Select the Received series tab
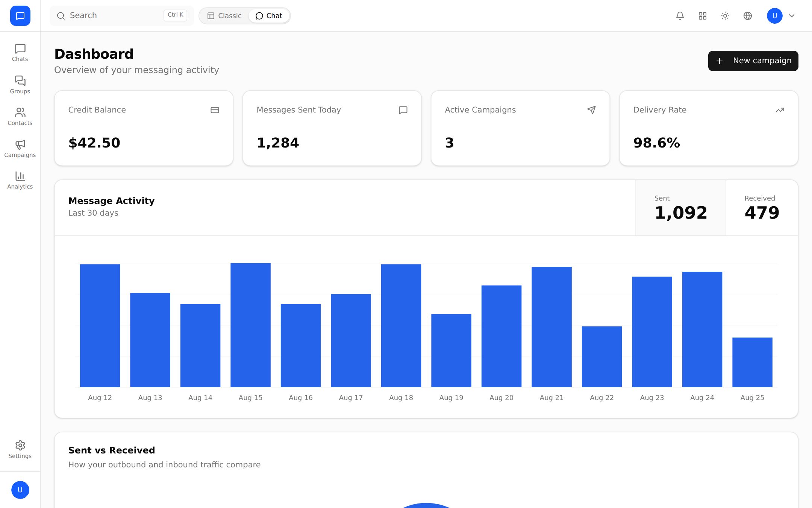This screenshot has width=812, height=508. click(x=762, y=208)
